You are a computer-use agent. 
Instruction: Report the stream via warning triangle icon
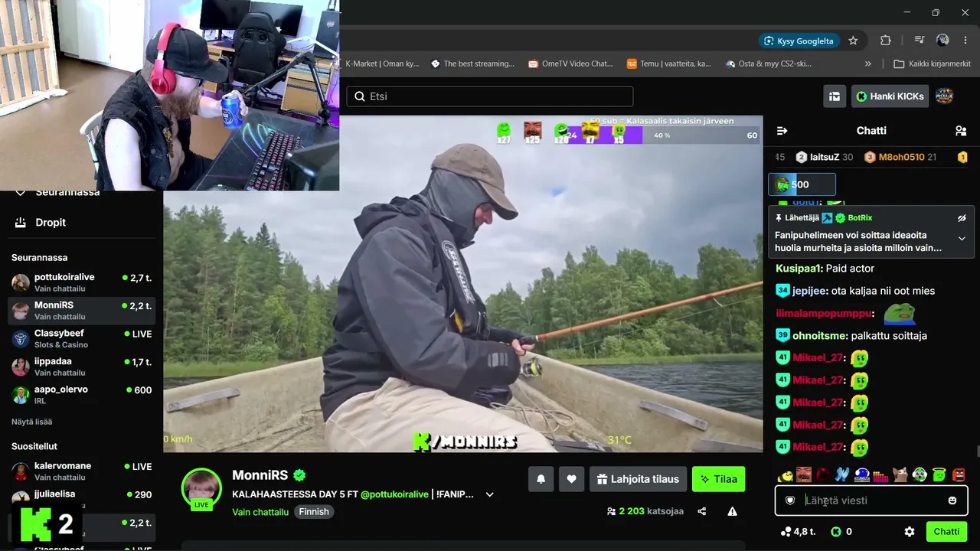733,511
